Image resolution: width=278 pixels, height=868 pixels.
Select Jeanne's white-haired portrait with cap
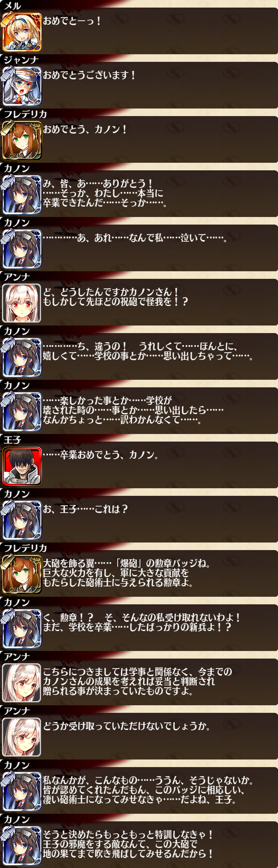pyautogui.click(x=22, y=87)
